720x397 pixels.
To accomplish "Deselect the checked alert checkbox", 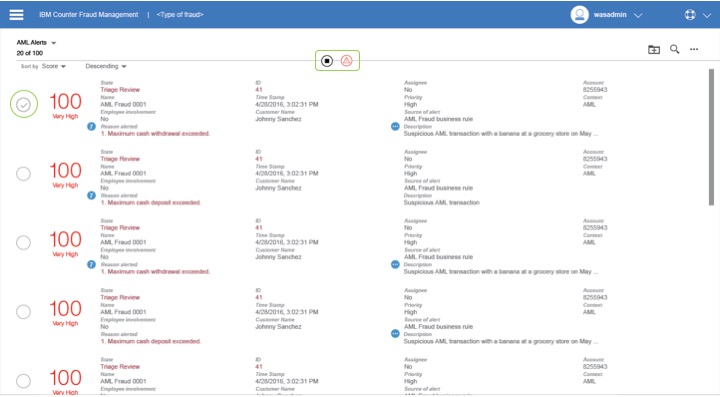I will click(23, 105).
